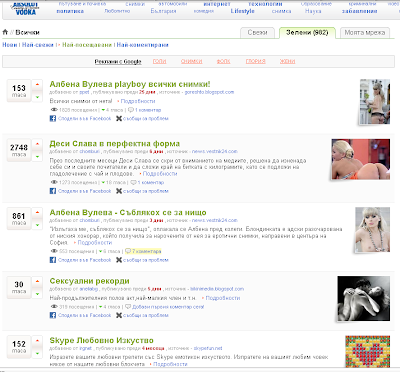Viewport: 400px width, 372px height.
Task: Click report X icon under Деси Слава post
Action: tap(119, 191)
